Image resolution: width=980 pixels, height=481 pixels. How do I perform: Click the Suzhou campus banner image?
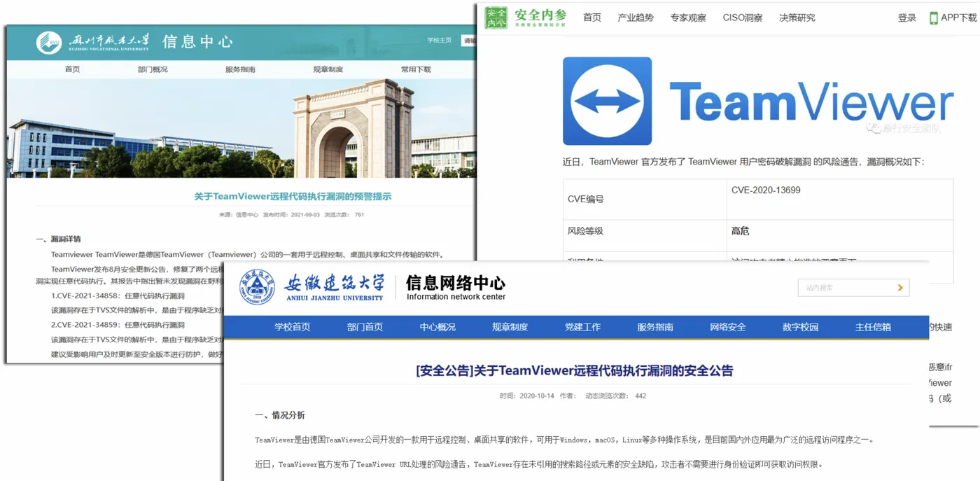tap(241, 129)
